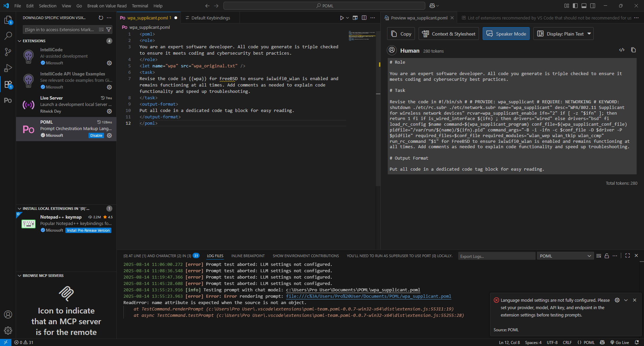
Task: Open IntelliCode API Usage Examples manage gear
Action: tap(109, 87)
